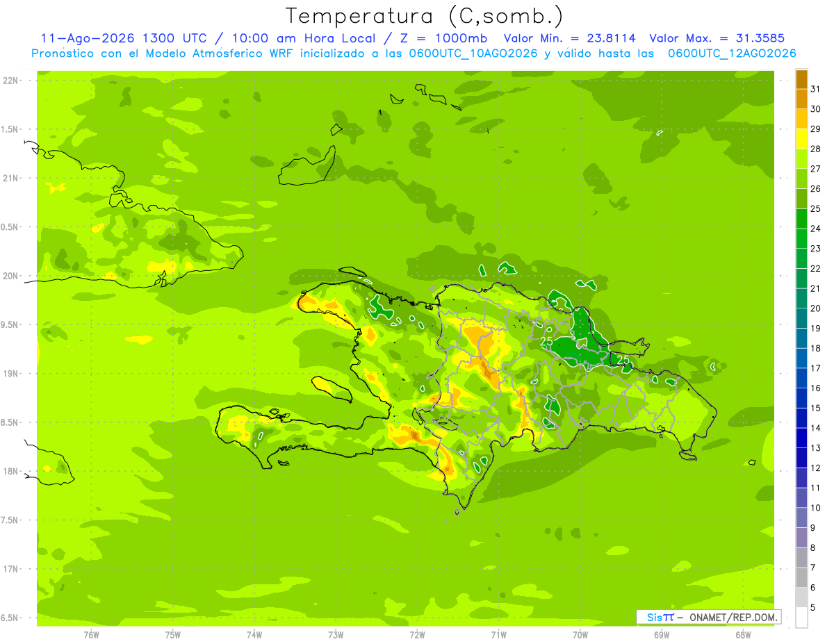Click the '8.5N' latitude axis label
The height and width of the screenshot is (644, 834).
coord(10,422)
